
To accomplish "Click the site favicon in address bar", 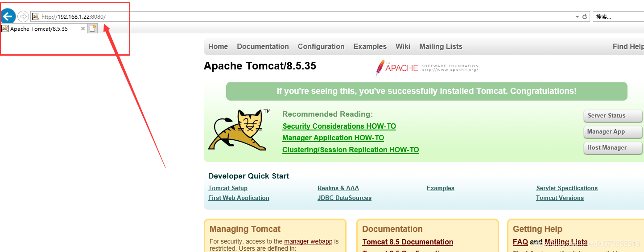I will (x=36, y=16).
